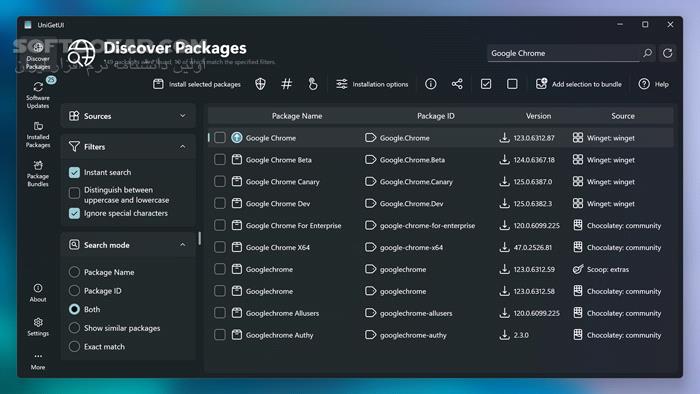Disable the Instant search checkbox
Screen dimensions: 700x394
click(75, 172)
